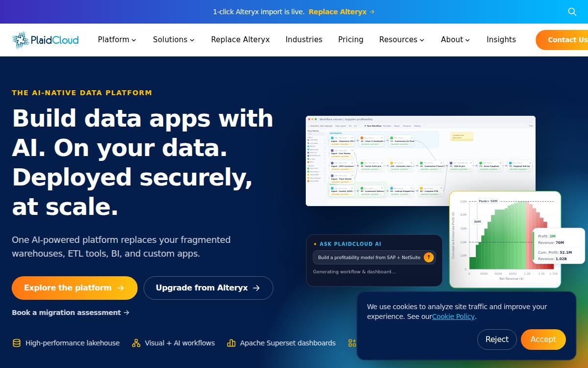Expand the Resources menu

402,40
